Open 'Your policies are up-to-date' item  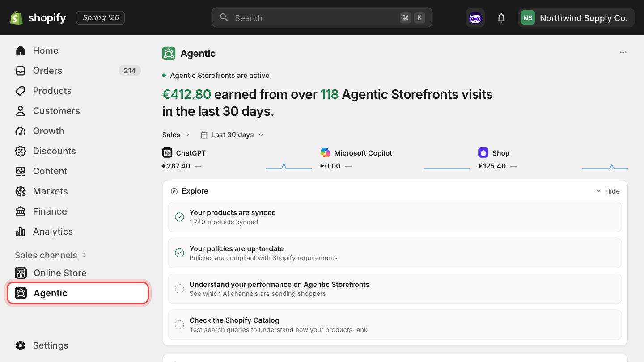(395, 253)
